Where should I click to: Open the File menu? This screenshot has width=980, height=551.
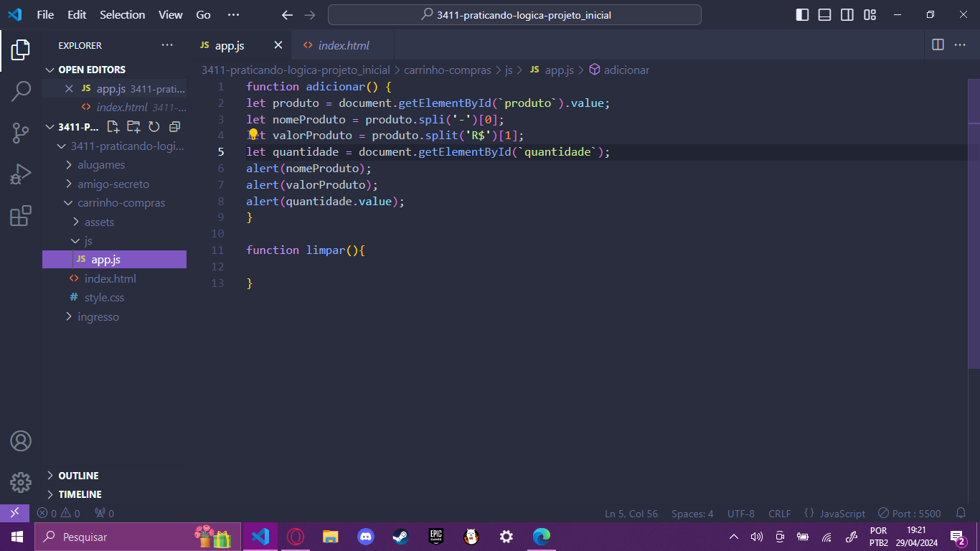coord(45,15)
